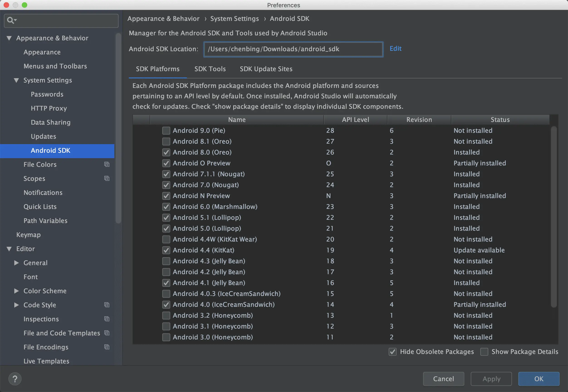Click project-level icon beside Inspections

pos(107,319)
